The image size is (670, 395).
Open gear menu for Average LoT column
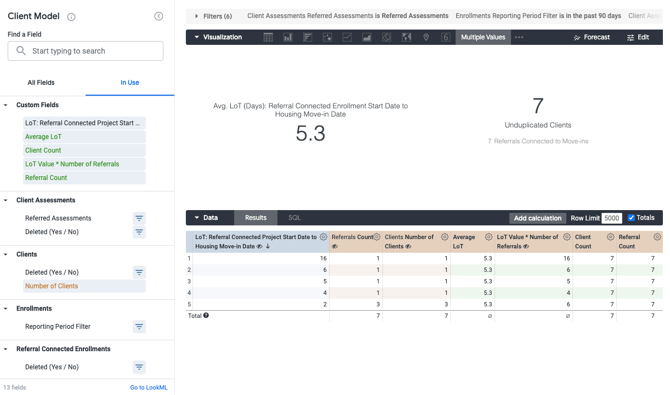pos(488,237)
